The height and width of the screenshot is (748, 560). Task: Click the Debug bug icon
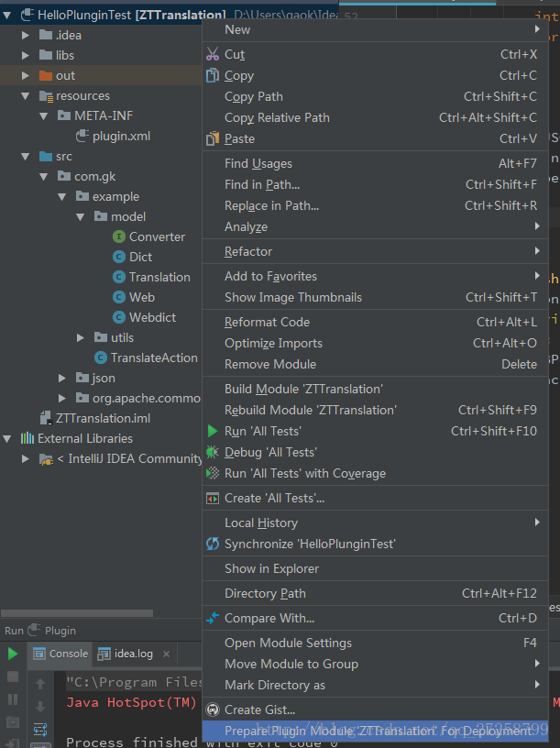click(x=213, y=452)
